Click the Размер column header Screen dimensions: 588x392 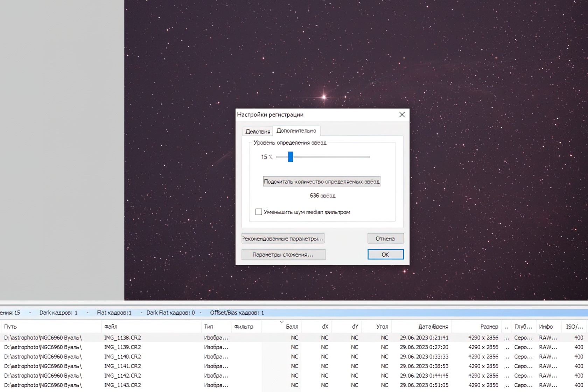coord(476,327)
